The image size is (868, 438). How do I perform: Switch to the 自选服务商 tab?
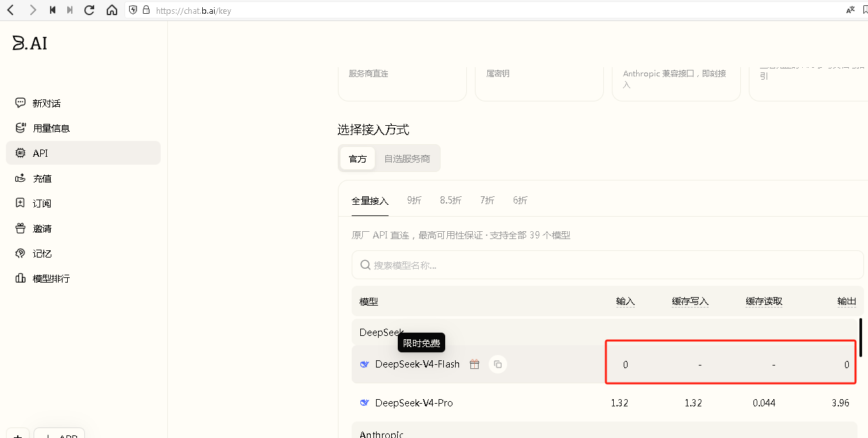(407, 159)
